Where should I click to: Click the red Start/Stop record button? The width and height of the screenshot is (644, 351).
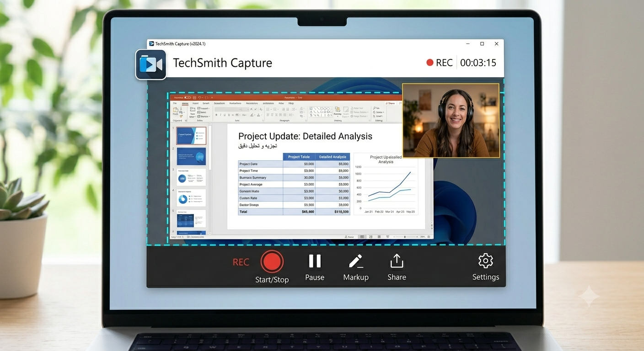click(x=272, y=262)
